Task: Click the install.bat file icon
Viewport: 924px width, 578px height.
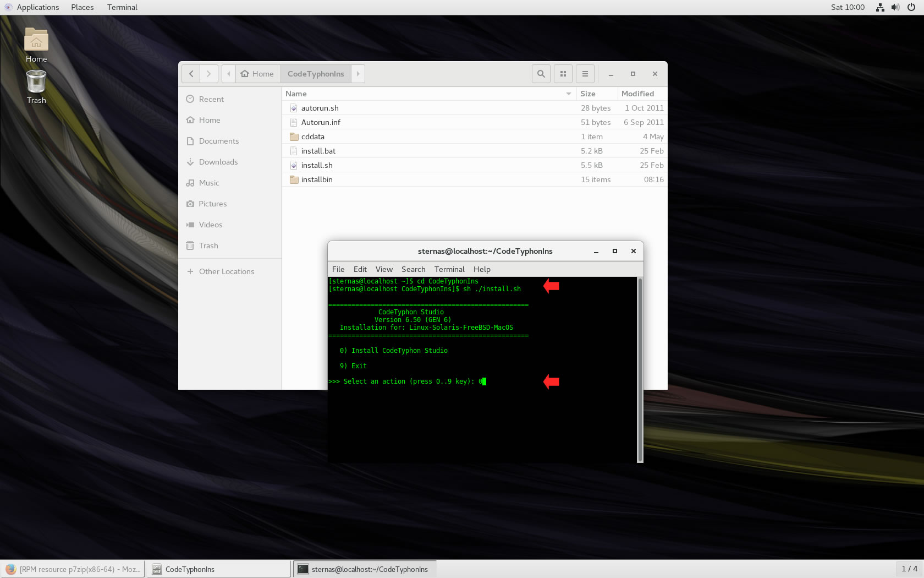Action: click(294, 151)
